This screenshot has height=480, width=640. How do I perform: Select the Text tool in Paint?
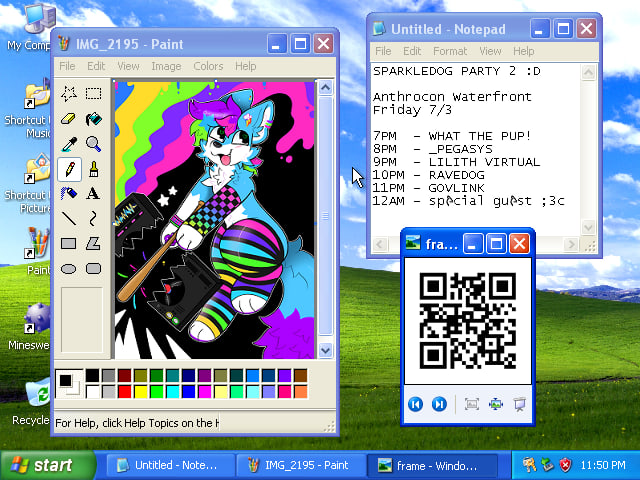click(93, 193)
